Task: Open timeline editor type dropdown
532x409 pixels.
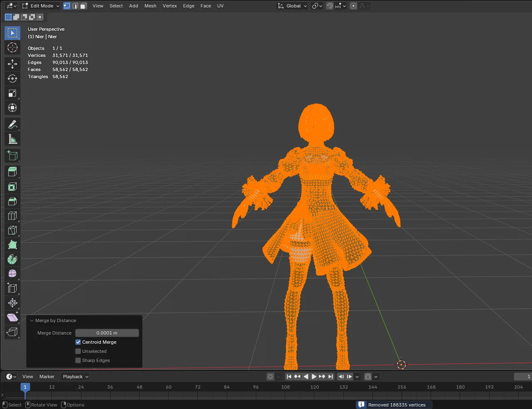Action: (x=11, y=377)
